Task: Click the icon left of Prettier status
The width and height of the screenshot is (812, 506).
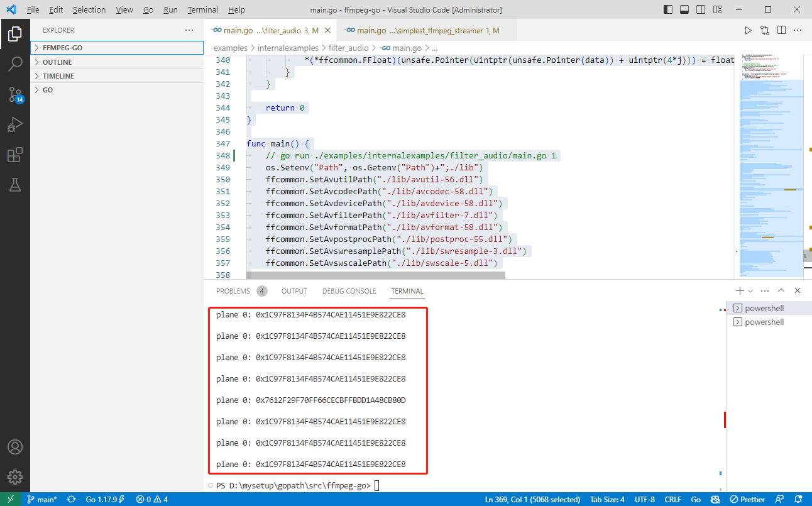Action: coord(715,499)
